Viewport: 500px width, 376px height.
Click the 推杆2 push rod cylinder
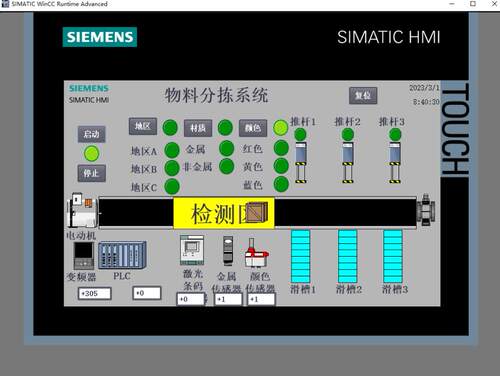348,163
